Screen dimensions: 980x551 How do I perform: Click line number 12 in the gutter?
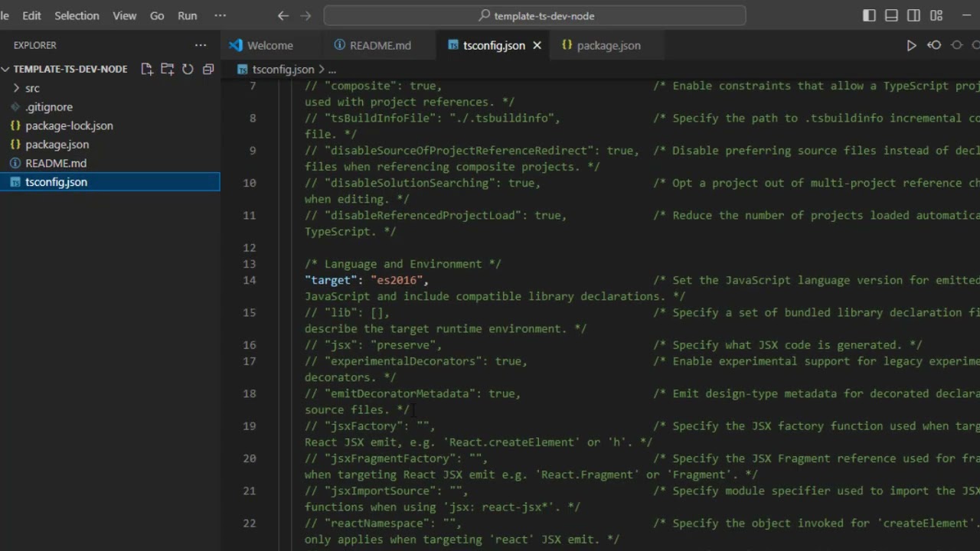pyautogui.click(x=250, y=248)
